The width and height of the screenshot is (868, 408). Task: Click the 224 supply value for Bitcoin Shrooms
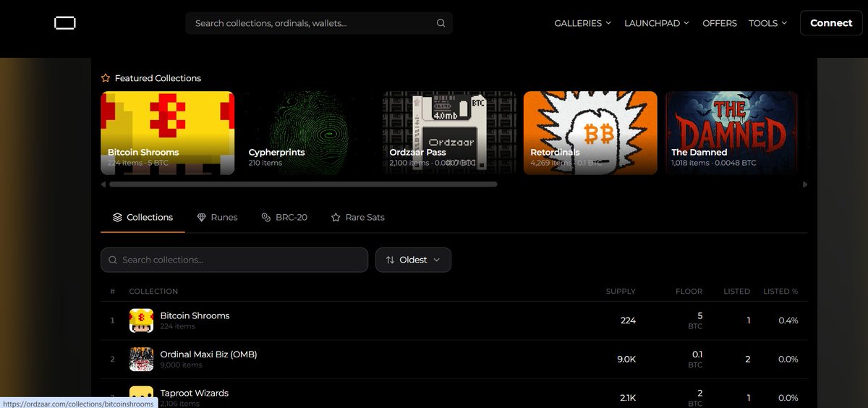[628, 320]
